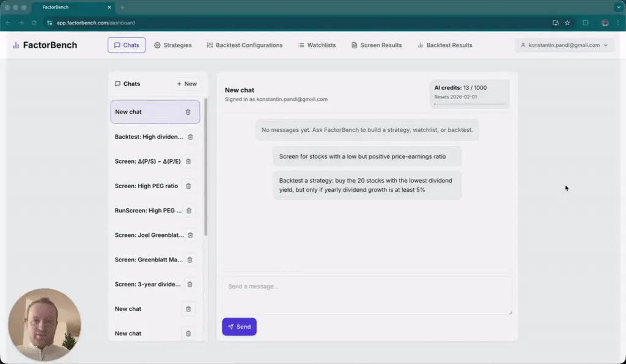Click the 'No messages yet' notice
The height and width of the screenshot is (364, 626).
tap(367, 130)
